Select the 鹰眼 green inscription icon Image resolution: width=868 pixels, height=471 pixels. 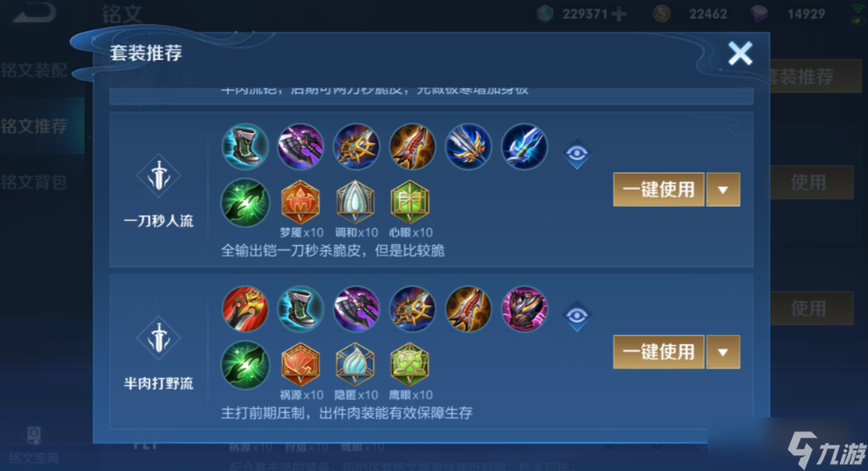click(410, 364)
